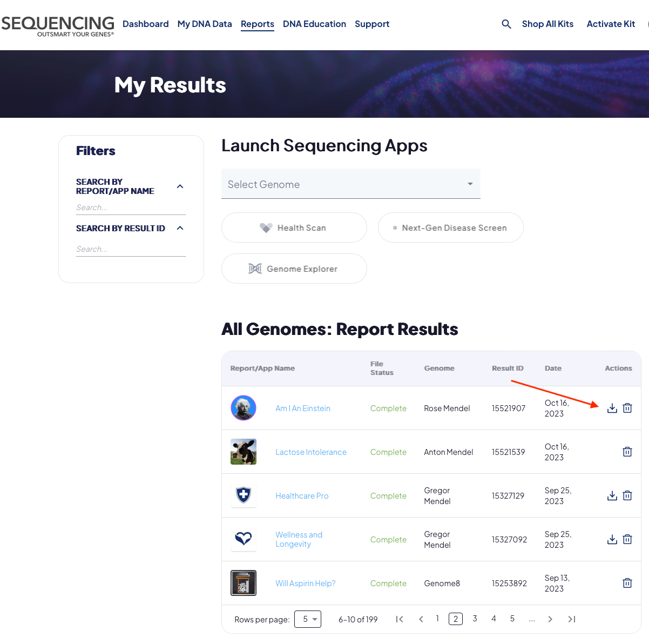649x644 pixels.
Task: Open My DNA Data menu
Action: click(x=205, y=24)
